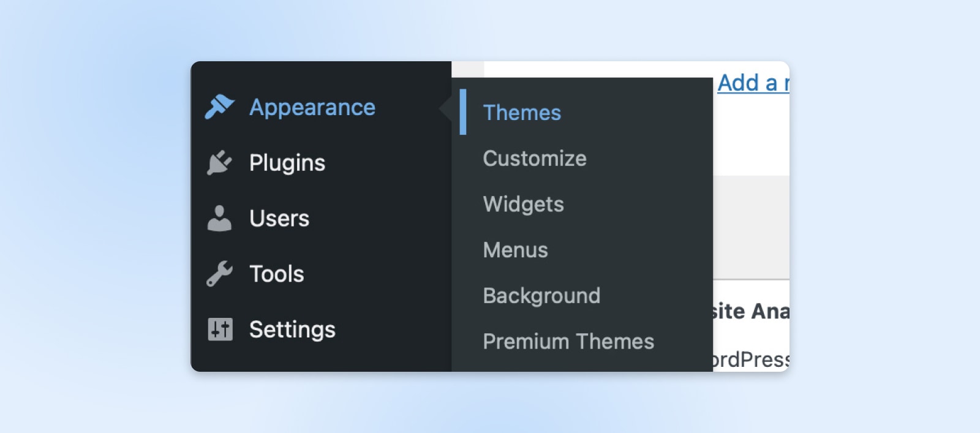This screenshot has height=433, width=980.
Task: Click the cut-off "ordPress" text
Action: [751, 360]
